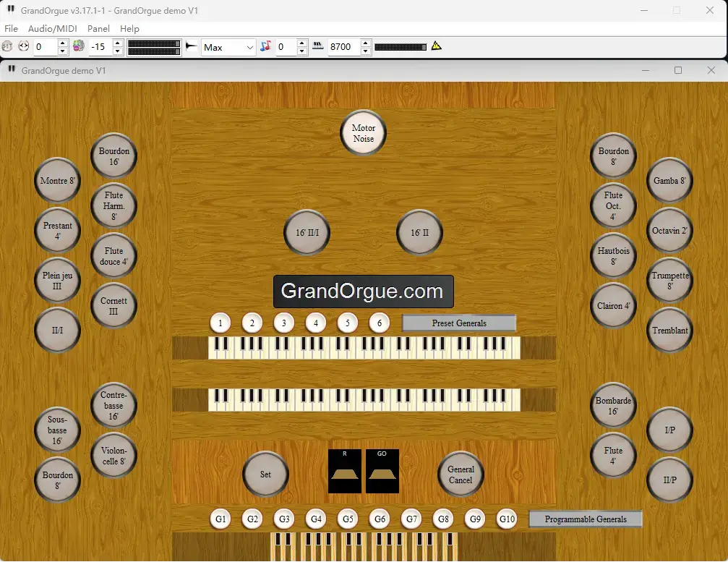
Task: Enable the Bombarde 16' stop
Action: tap(613, 406)
